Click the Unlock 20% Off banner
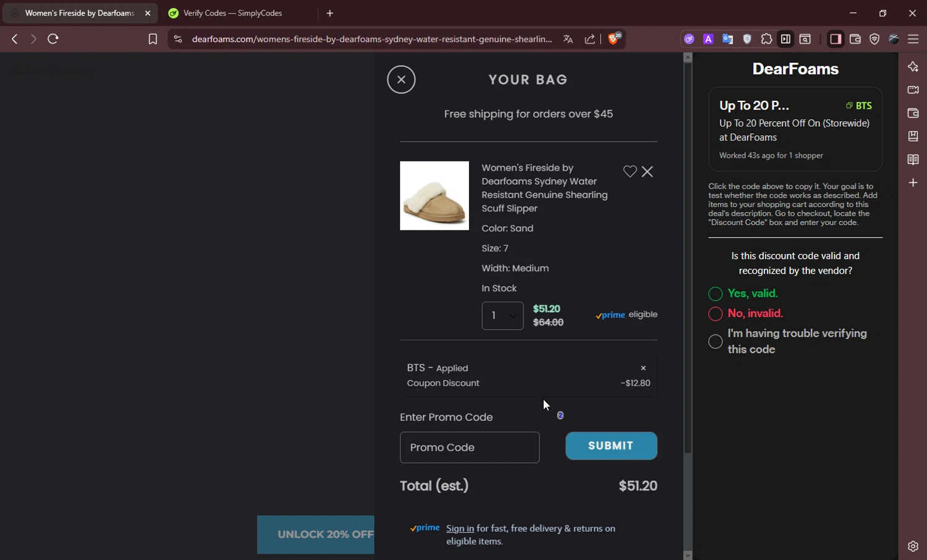This screenshot has height=560, width=927. click(316, 535)
